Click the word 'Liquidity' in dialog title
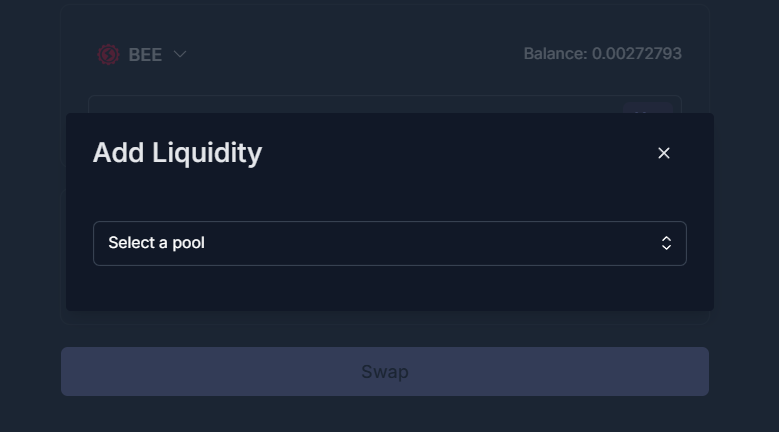Viewport: 779px width, 432px height. [x=207, y=152]
